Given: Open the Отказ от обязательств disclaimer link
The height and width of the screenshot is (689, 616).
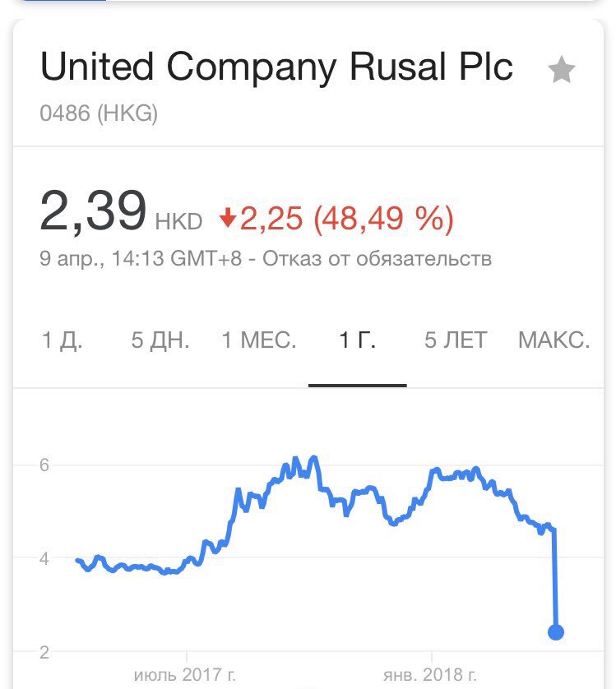Looking at the screenshot, I should click(x=377, y=258).
